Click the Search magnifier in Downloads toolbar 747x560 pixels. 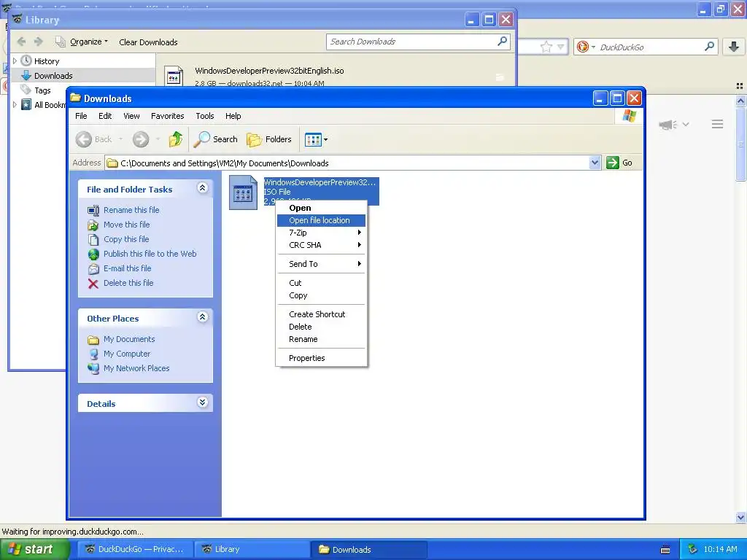click(x=216, y=139)
